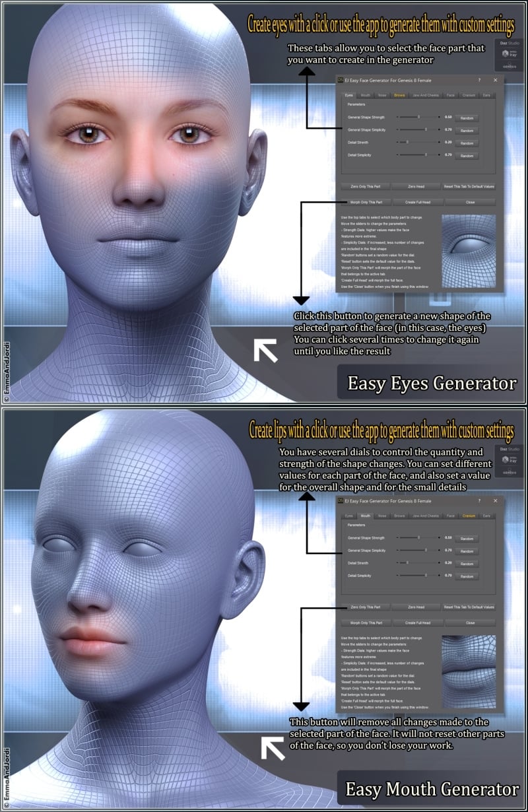Select the Face tab in the lip-preview dialog
The height and width of the screenshot is (812, 528).
coord(451,516)
